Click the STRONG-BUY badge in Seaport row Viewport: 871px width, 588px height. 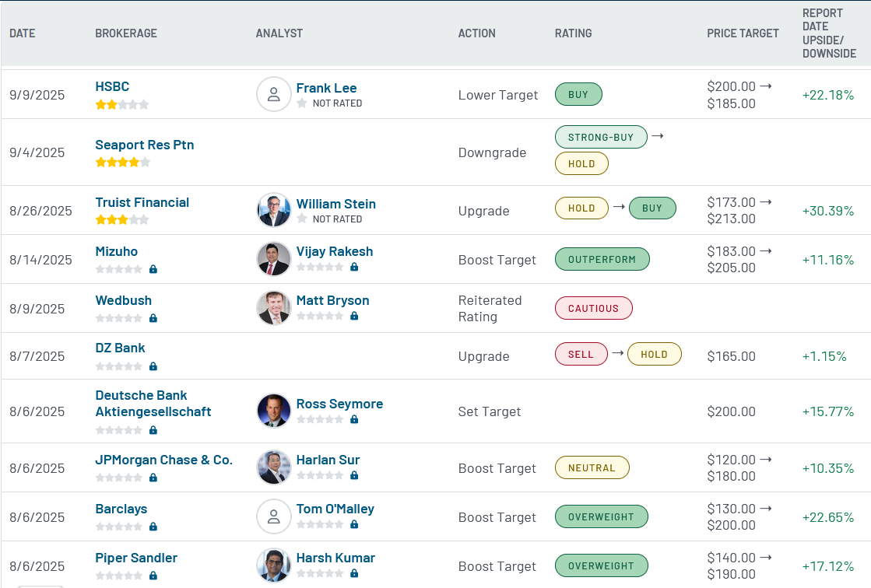(x=601, y=137)
